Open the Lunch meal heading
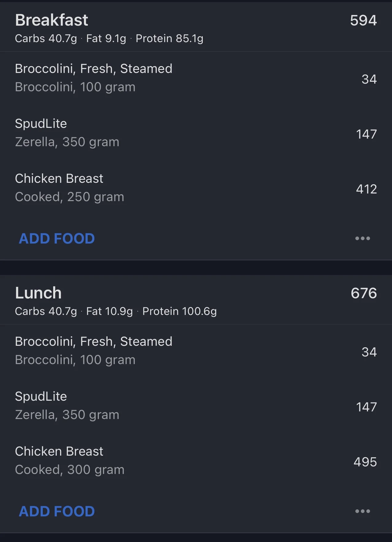This screenshot has height=542, width=392. point(38,293)
